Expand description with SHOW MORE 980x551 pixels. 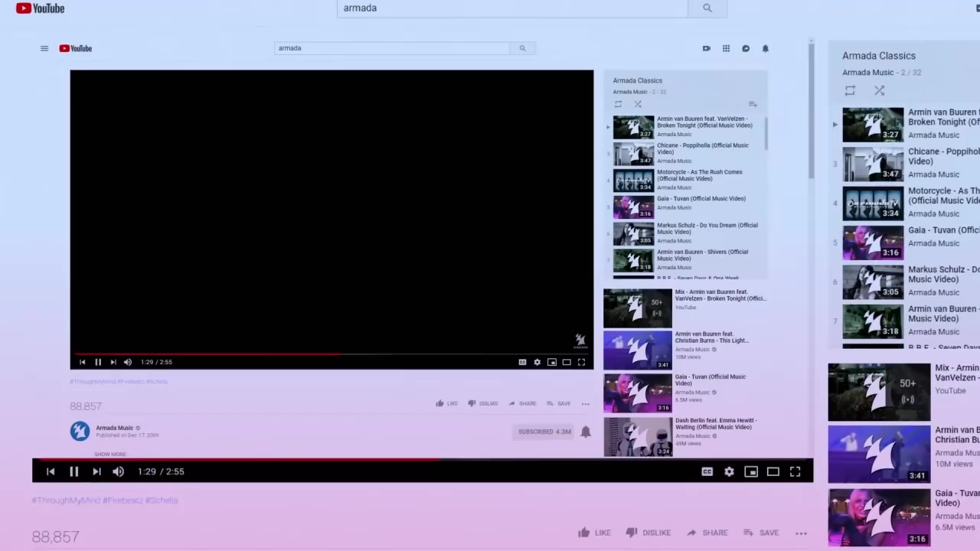click(x=110, y=454)
